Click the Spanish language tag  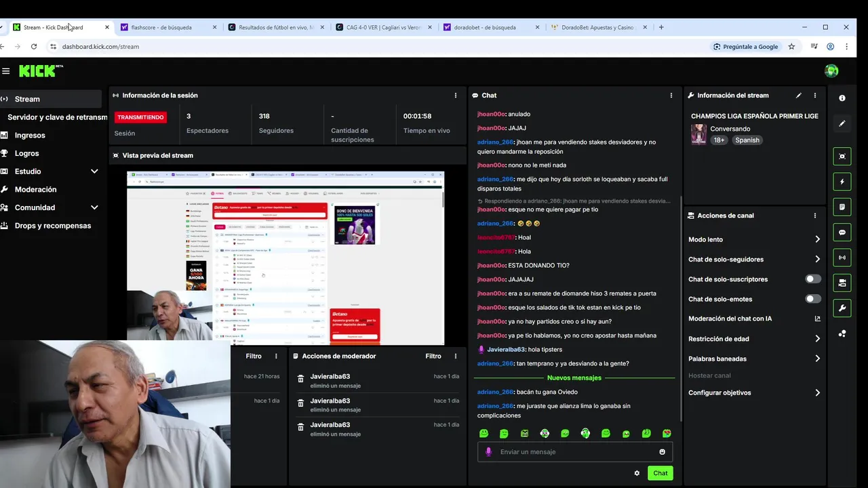[x=747, y=140]
